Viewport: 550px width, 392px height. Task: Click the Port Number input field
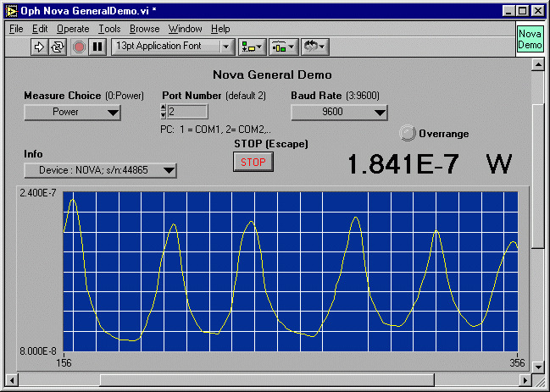[x=186, y=112]
